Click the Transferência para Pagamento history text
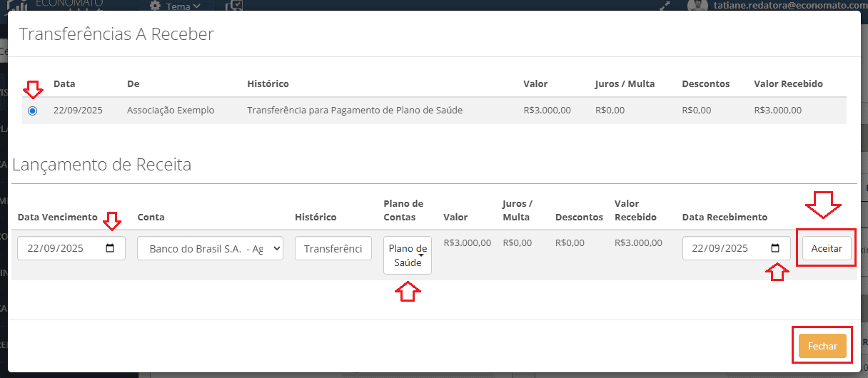The width and height of the screenshot is (868, 378). 355,111
